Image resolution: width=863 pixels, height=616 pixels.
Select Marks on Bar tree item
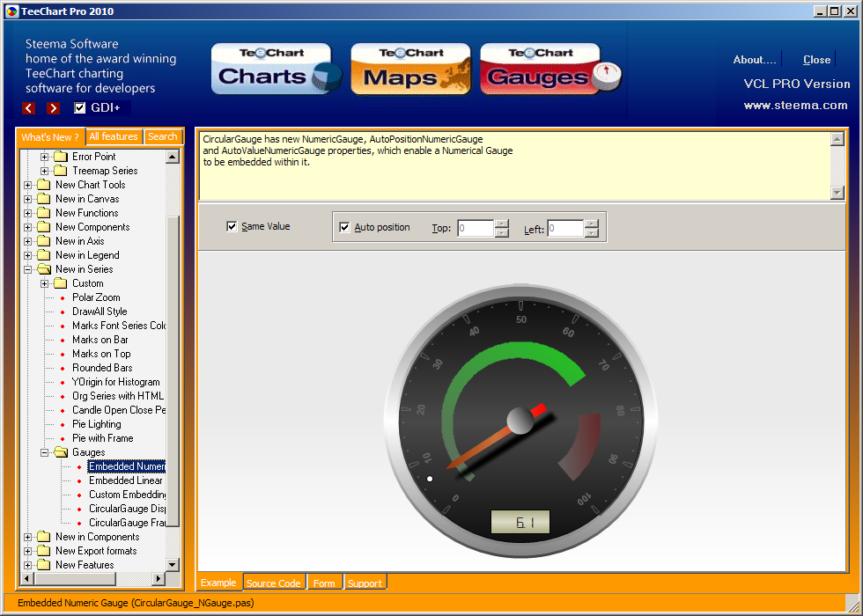coord(100,340)
